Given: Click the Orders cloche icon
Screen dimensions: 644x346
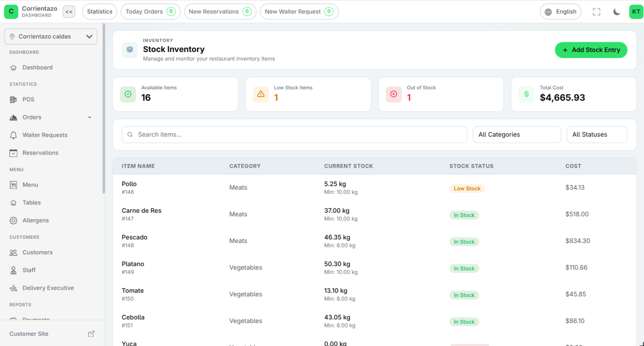Looking at the screenshot, I should pos(13,117).
